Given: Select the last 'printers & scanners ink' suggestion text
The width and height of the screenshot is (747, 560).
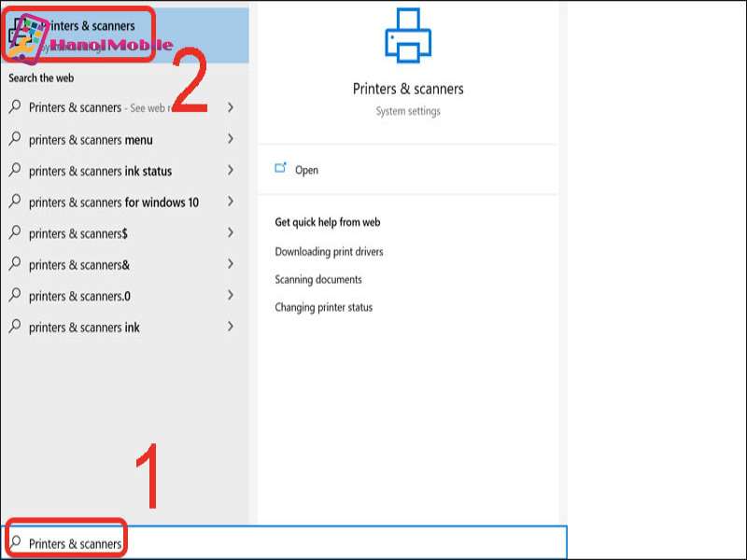Looking at the screenshot, I should point(84,328).
